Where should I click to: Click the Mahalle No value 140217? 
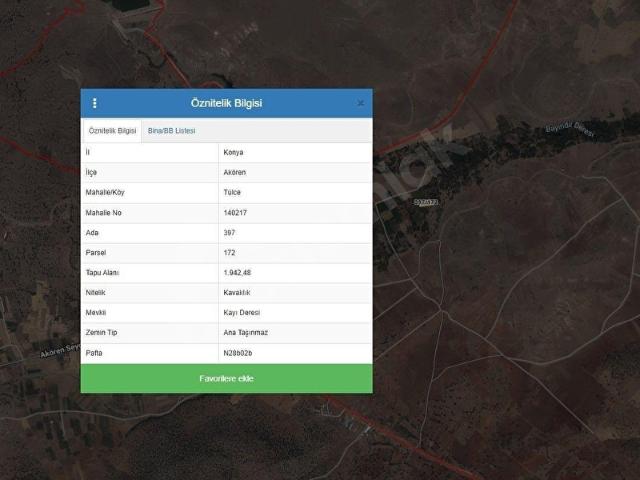pyautogui.click(x=235, y=213)
